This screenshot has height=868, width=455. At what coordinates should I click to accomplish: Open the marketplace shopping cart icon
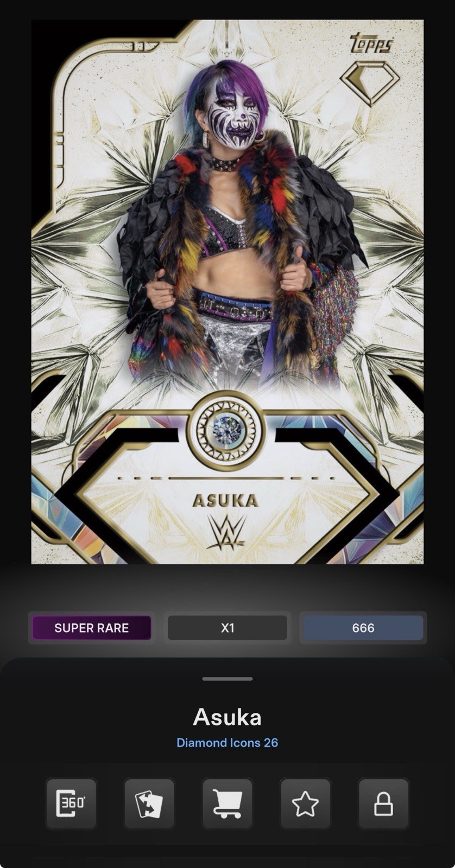click(x=227, y=803)
